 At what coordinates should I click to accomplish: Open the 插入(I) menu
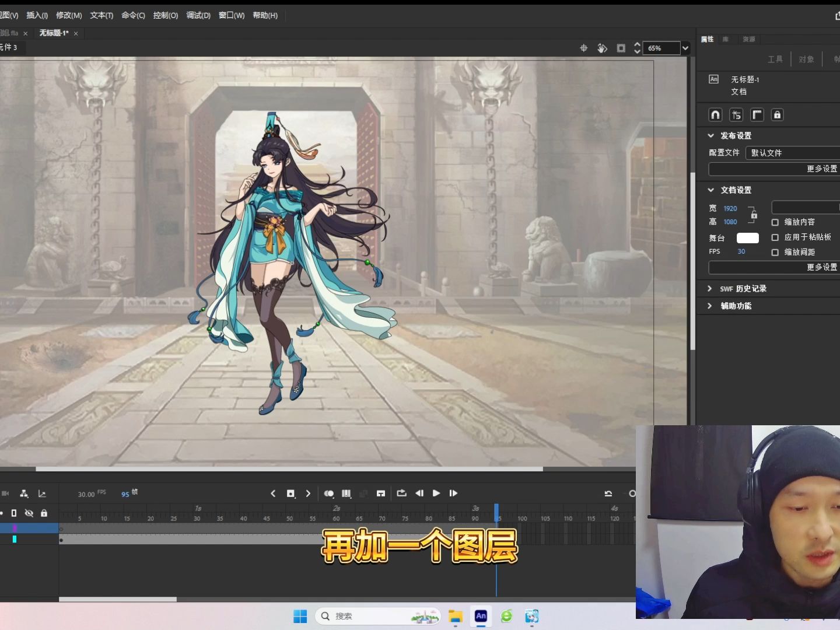[x=37, y=15]
